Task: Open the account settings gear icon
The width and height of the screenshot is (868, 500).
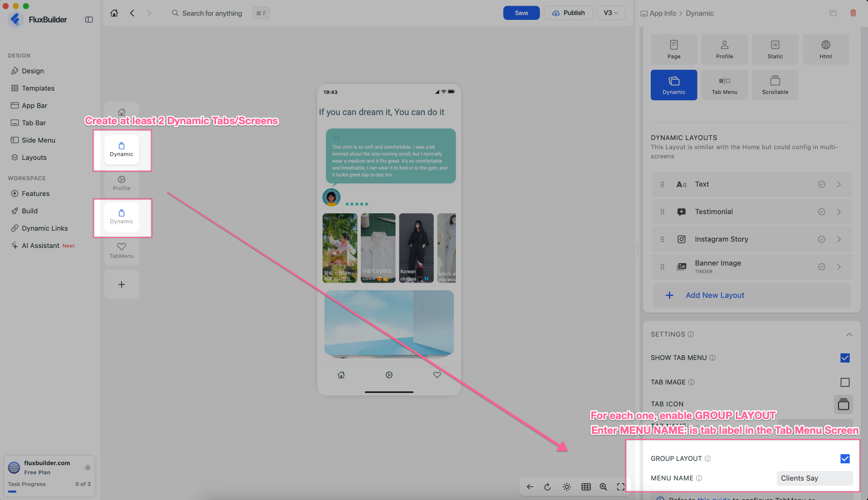Action: [x=88, y=467]
